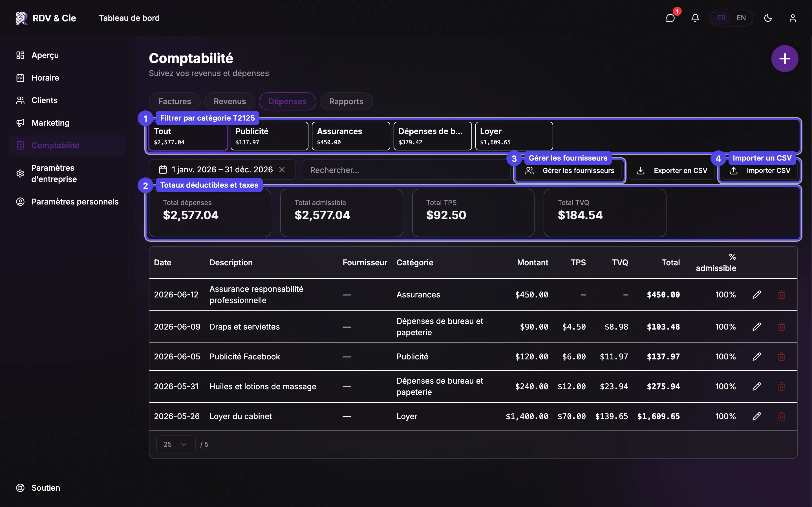The width and height of the screenshot is (812, 507).
Task: Click the purple plus add button
Action: [x=784, y=59]
